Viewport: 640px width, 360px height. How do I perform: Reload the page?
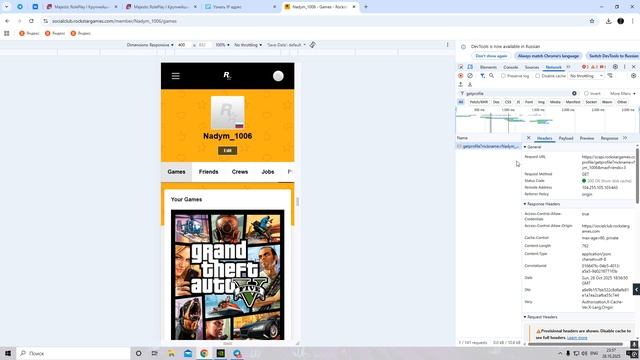pyautogui.click(x=31, y=21)
